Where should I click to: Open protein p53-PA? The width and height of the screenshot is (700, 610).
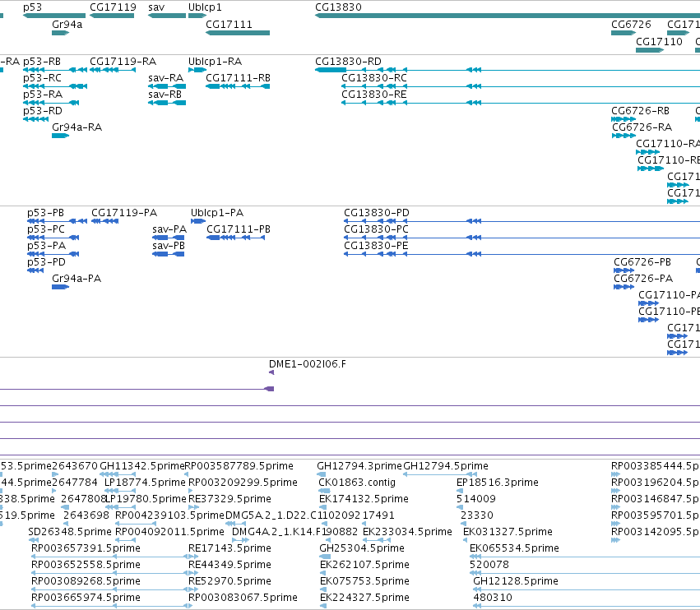coord(46,246)
